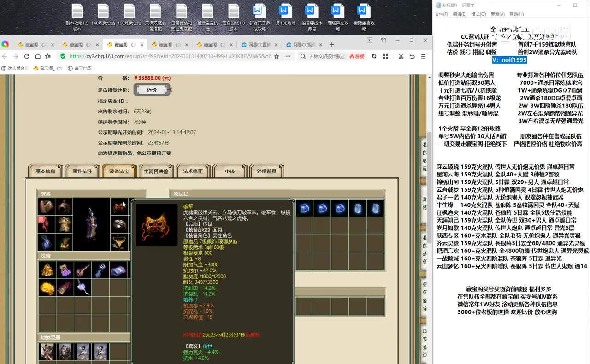The height and width of the screenshot is (364, 590).
Task: Reload the current page
Action: pyautogui.click(x=26, y=56)
